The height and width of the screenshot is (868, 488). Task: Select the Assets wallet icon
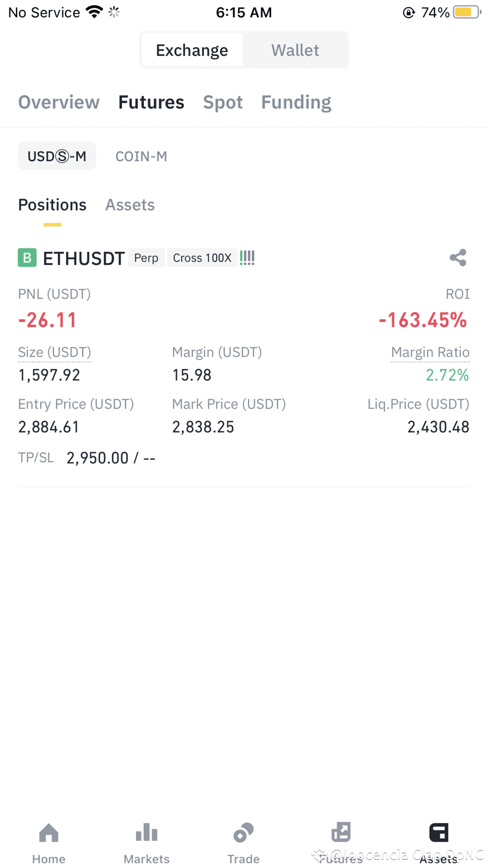click(x=438, y=833)
